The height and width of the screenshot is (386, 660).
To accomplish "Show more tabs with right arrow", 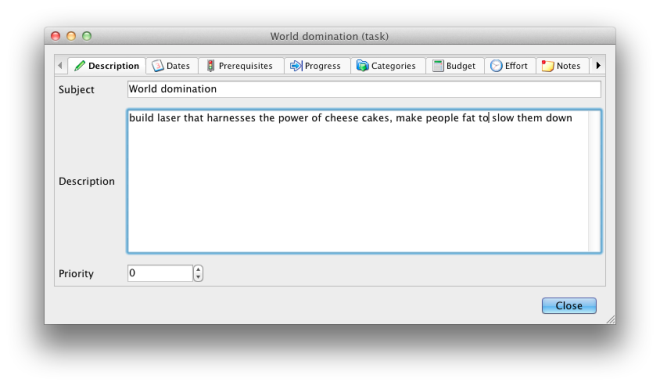I will click(598, 65).
